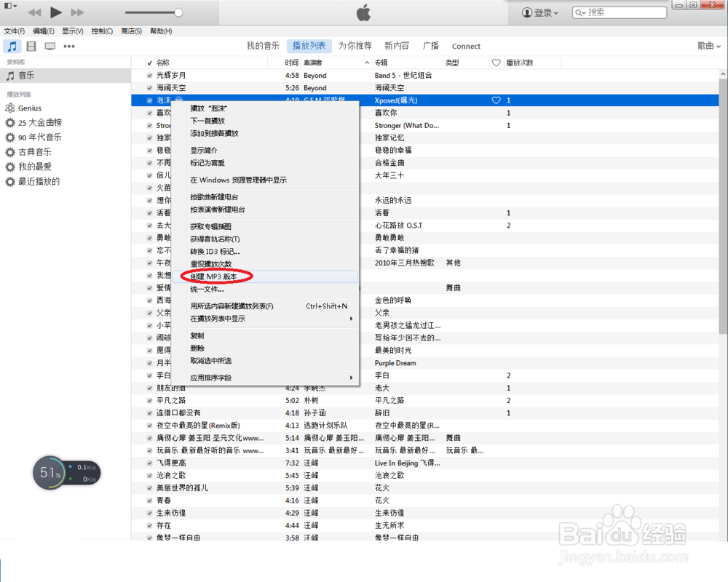
Task: Open 我的最爱 smart playlist
Action: [x=28, y=167]
